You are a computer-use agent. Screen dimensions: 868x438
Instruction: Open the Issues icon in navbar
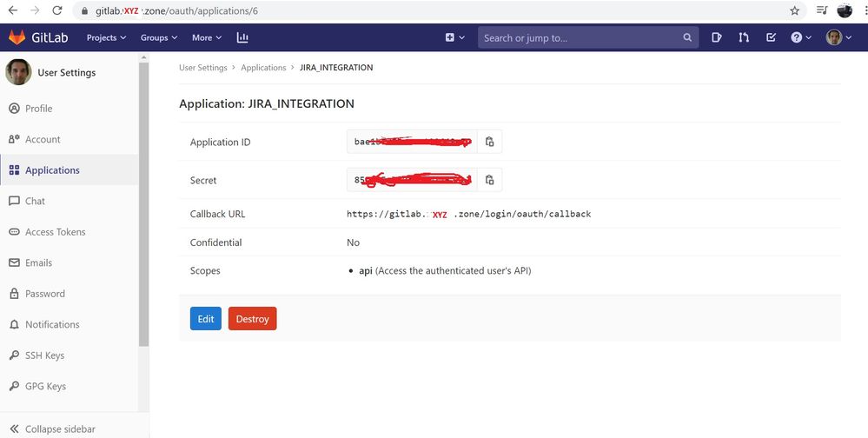pyautogui.click(x=716, y=37)
